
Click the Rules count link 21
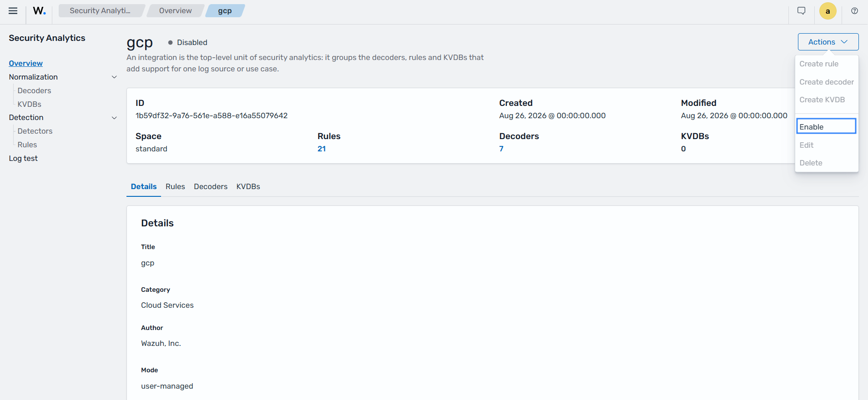point(322,149)
